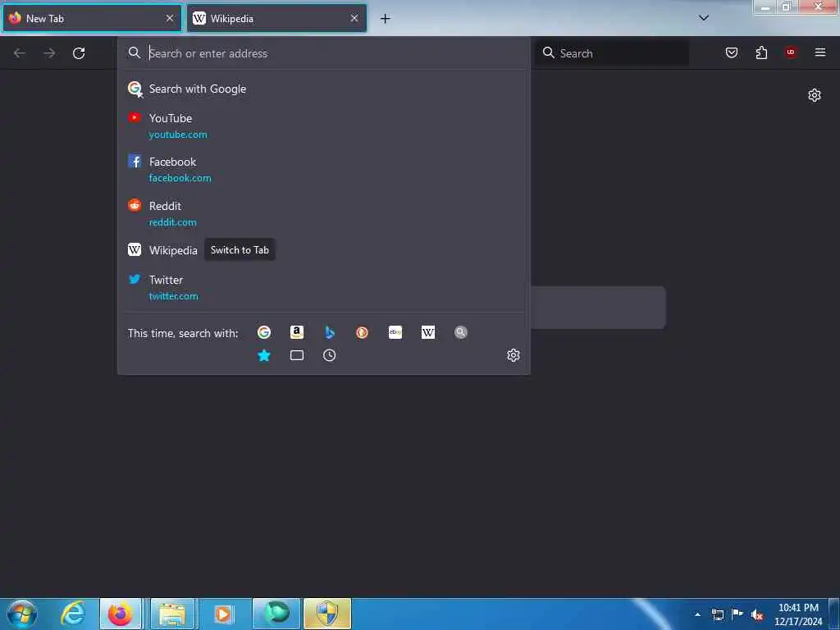Image resolution: width=840 pixels, height=630 pixels.
Task: Click the Action Center flag icon
Action: pyautogui.click(x=737, y=614)
